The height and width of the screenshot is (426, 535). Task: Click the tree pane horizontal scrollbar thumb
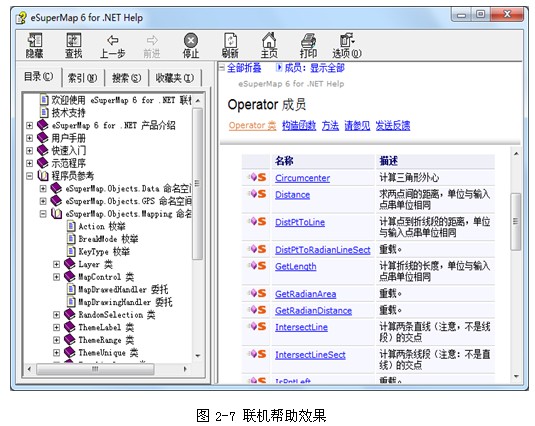[95, 369]
